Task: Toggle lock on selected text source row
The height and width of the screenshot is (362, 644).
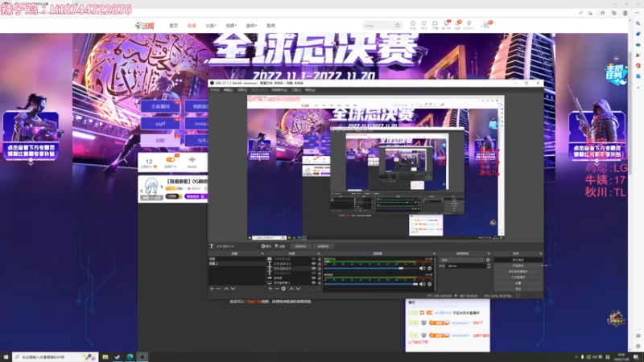Action: coord(319,269)
